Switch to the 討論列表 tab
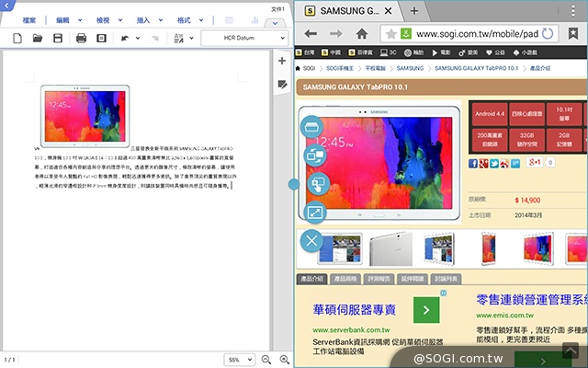Image resolution: width=588 pixels, height=368 pixels. 446,279
